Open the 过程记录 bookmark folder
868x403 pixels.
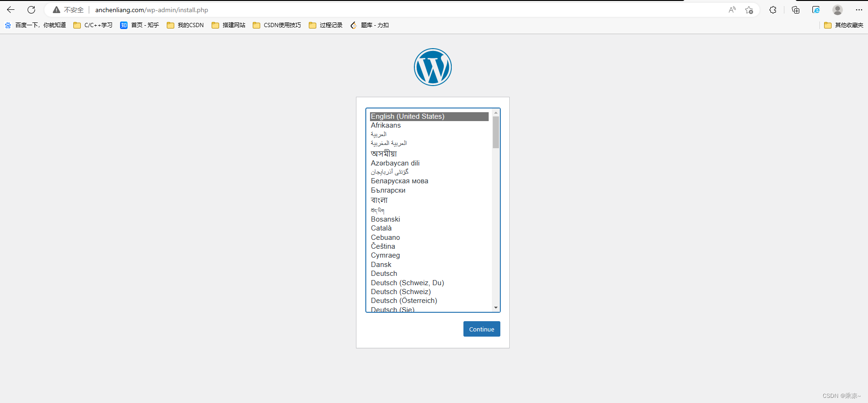pos(326,25)
